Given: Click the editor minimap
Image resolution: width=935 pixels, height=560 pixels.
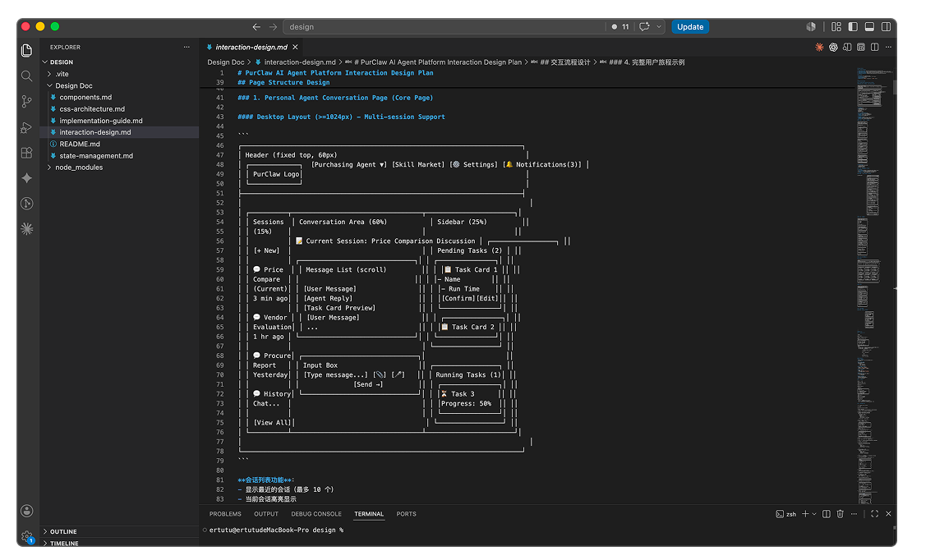Looking at the screenshot, I should click(875, 286).
